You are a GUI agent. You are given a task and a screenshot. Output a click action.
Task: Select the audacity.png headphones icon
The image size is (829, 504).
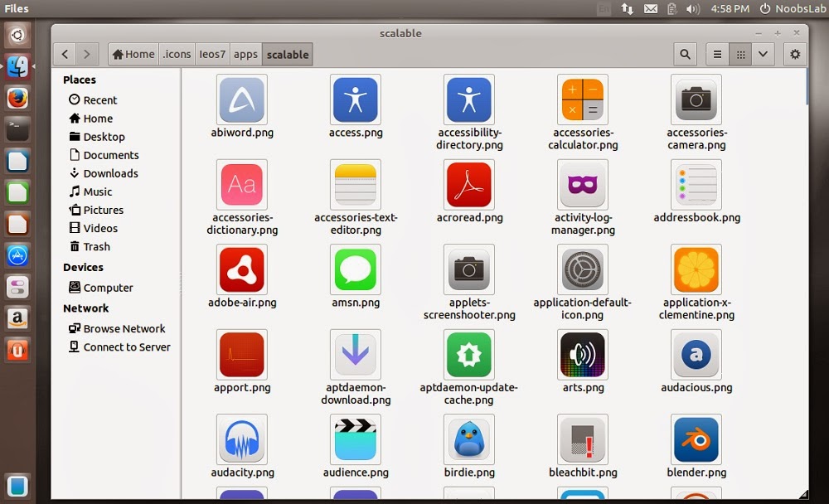click(x=241, y=439)
